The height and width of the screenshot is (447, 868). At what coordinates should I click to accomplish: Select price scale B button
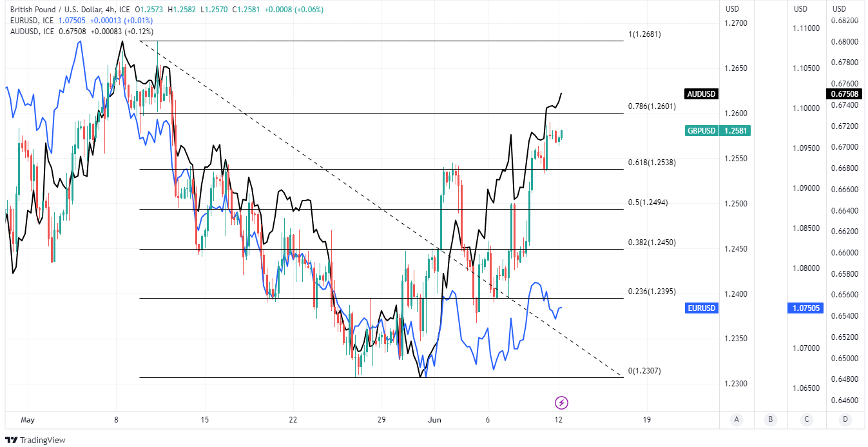click(770, 419)
